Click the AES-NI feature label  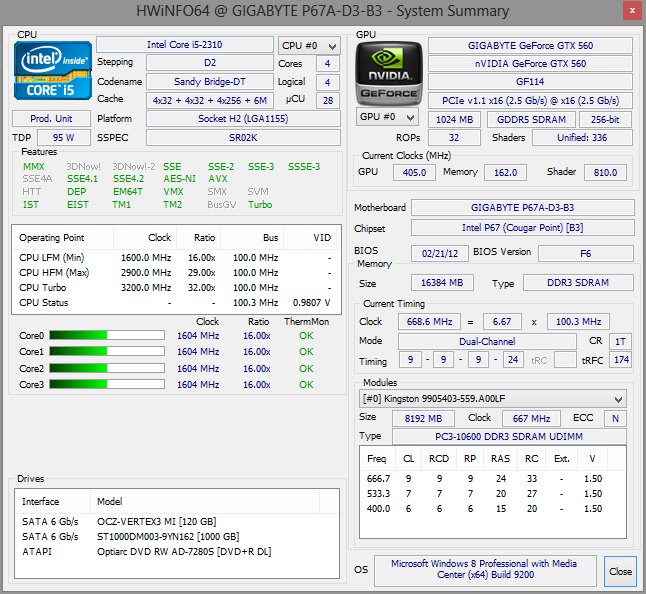tap(180, 179)
